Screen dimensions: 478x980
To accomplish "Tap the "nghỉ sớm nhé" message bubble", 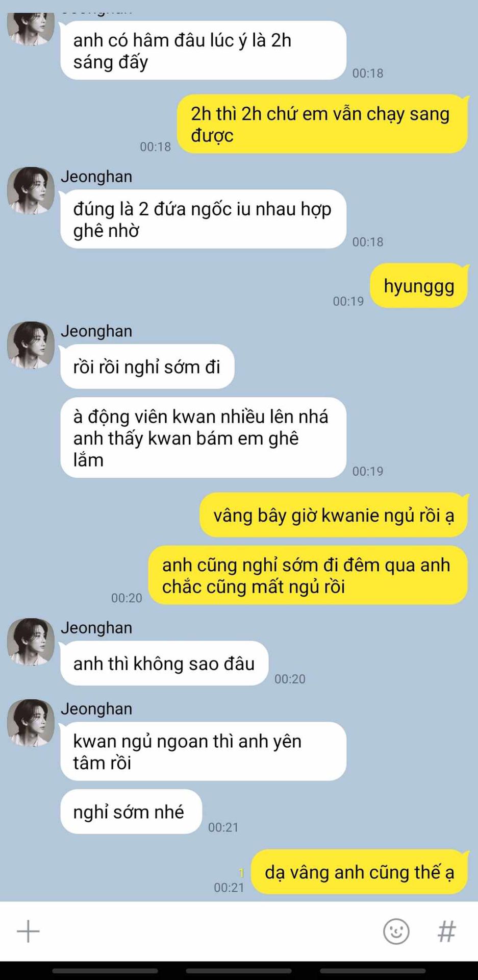I will (x=131, y=812).
